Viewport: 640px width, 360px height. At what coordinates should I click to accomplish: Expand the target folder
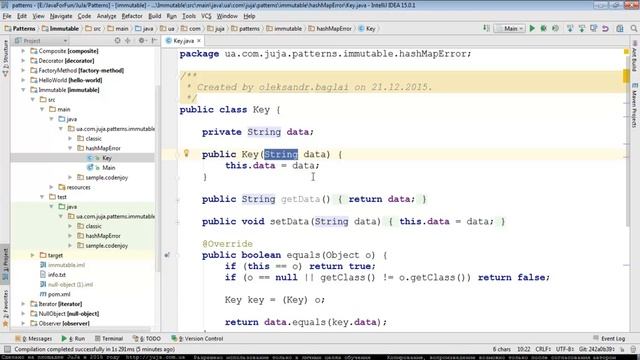tap(33, 255)
